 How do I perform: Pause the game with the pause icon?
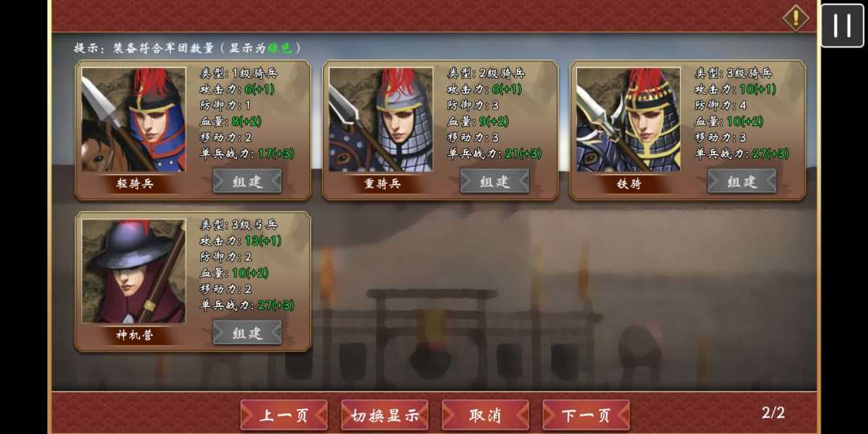(842, 26)
